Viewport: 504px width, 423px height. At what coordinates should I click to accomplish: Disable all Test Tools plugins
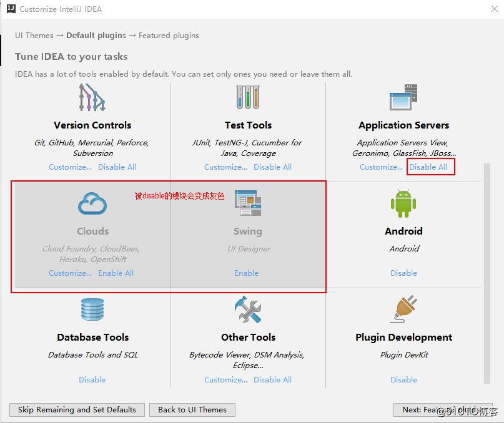click(x=273, y=167)
